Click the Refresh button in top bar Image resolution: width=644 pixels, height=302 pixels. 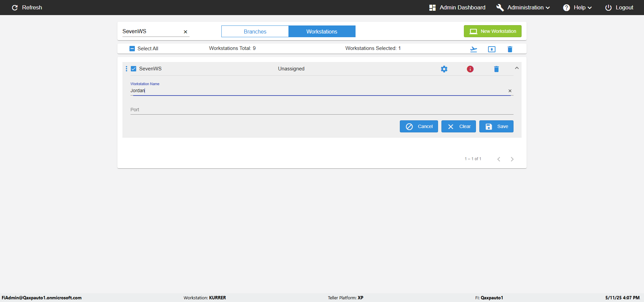27,7
